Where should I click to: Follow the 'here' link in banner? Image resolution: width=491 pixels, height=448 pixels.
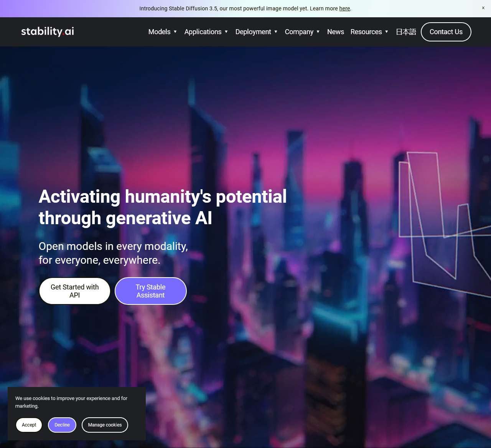click(x=344, y=8)
